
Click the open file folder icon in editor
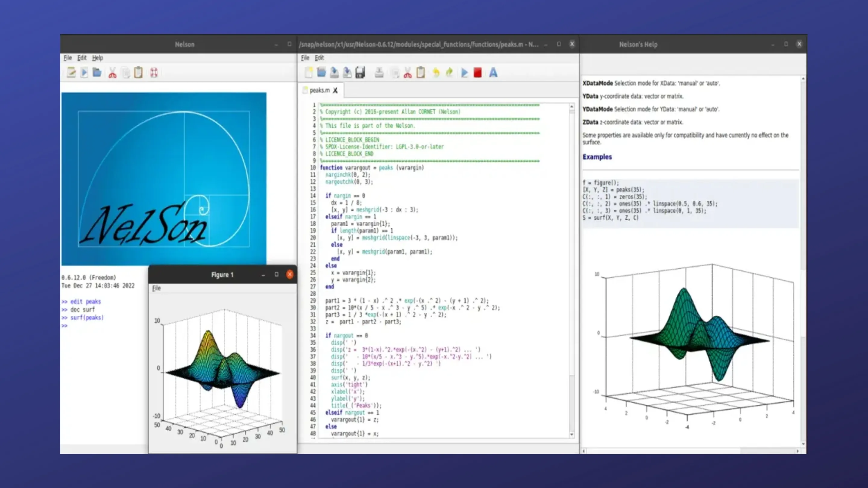(322, 72)
